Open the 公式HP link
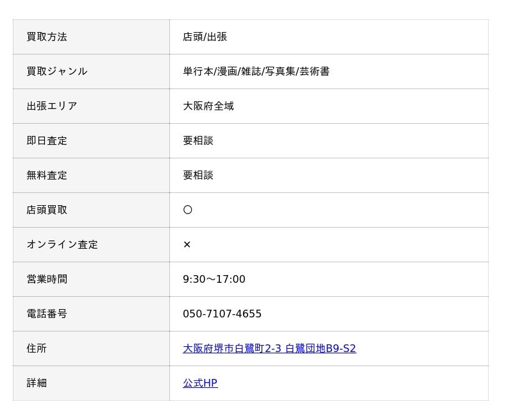 point(200,383)
